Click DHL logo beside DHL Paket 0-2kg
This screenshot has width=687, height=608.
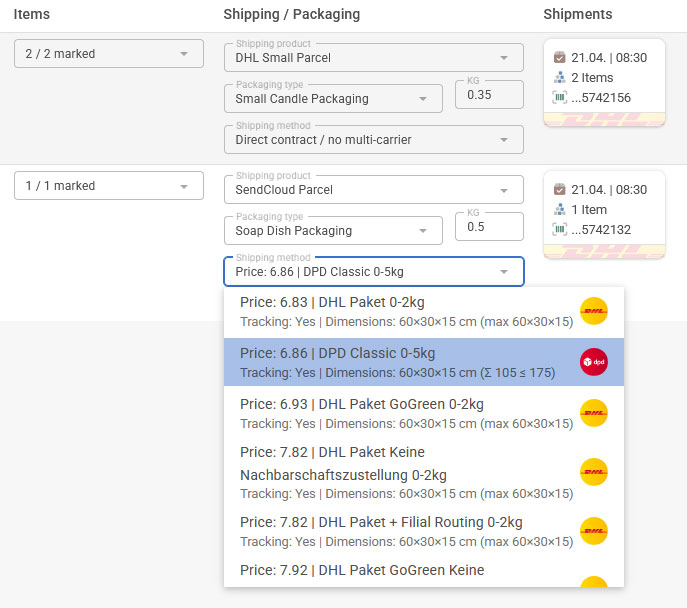pyautogui.click(x=594, y=311)
